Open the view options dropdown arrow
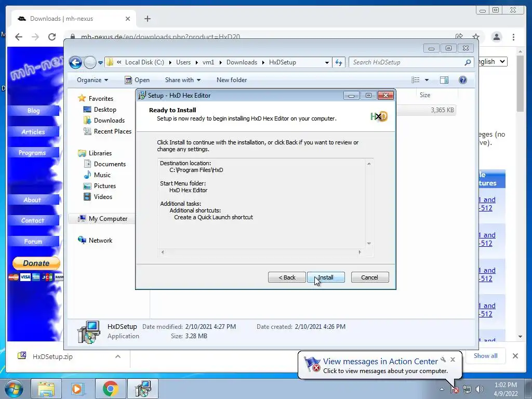Image resolution: width=532 pixels, height=399 pixels. [427, 80]
